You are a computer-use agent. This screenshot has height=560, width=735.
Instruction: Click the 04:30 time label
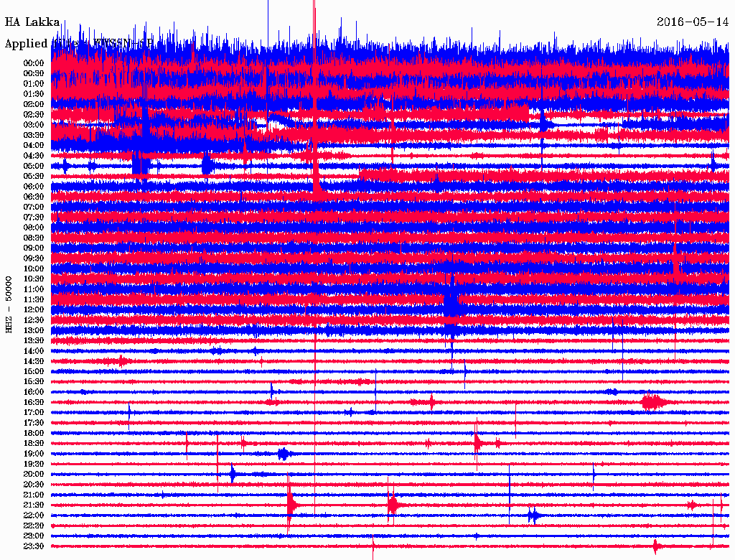coord(34,156)
